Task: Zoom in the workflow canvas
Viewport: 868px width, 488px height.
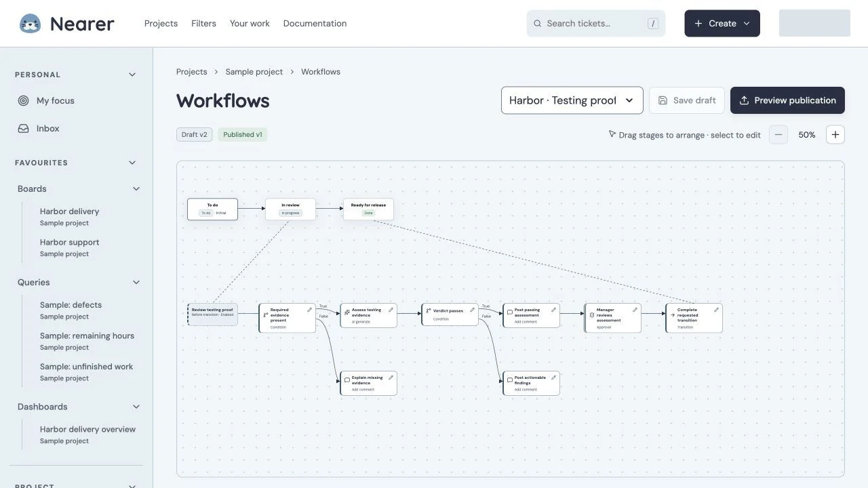Action: pyautogui.click(x=835, y=135)
